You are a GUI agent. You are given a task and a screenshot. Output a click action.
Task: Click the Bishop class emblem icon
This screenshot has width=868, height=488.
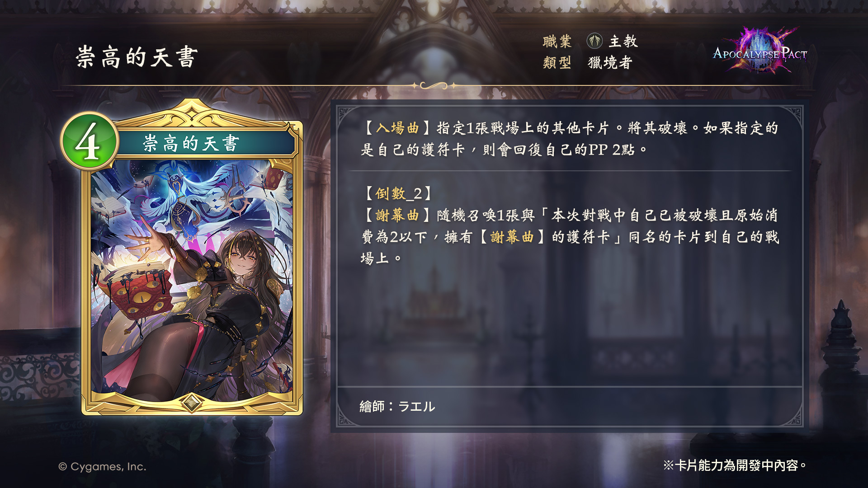point(594,41)
